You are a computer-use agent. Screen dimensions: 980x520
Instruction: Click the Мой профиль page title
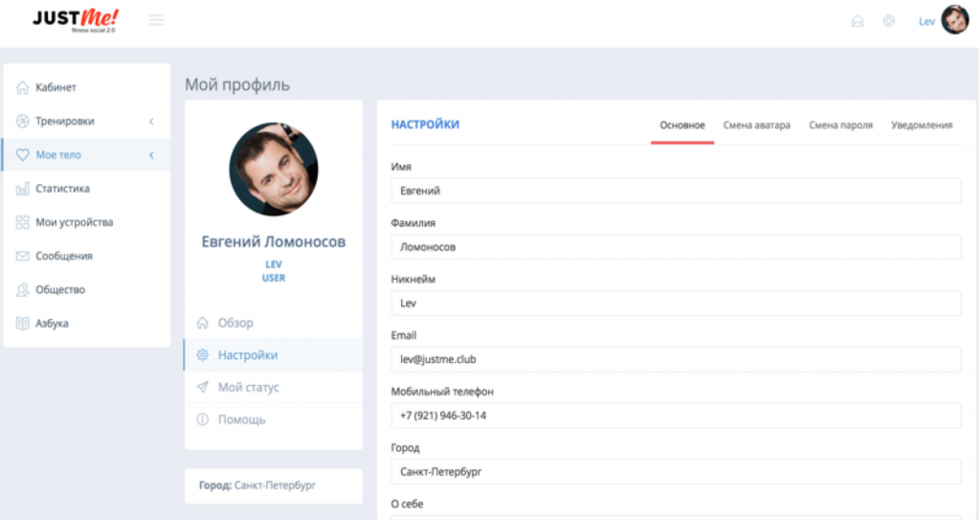tap(237, 84)
